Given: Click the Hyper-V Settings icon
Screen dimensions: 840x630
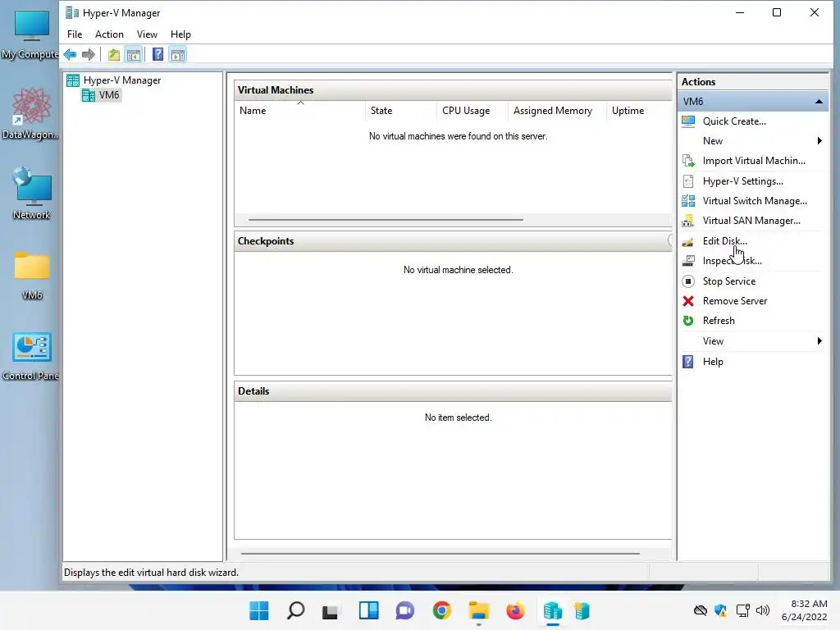Looking at the screenshot, I should [688, 181].
